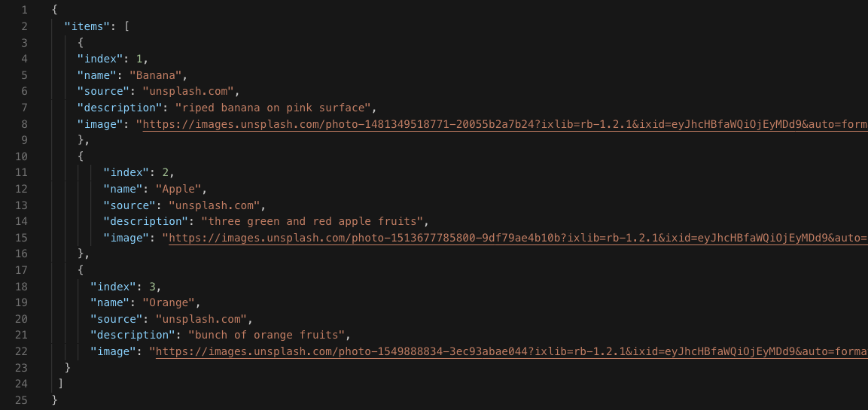Place cursor on the "Apple" name value
Viewport: 868px width, 410px height.
[179, 189]
